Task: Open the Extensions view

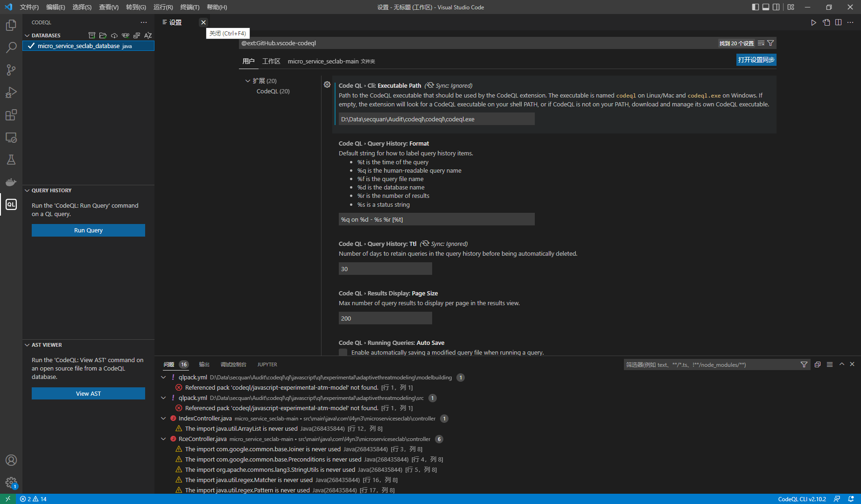Action: click(11, 115)
